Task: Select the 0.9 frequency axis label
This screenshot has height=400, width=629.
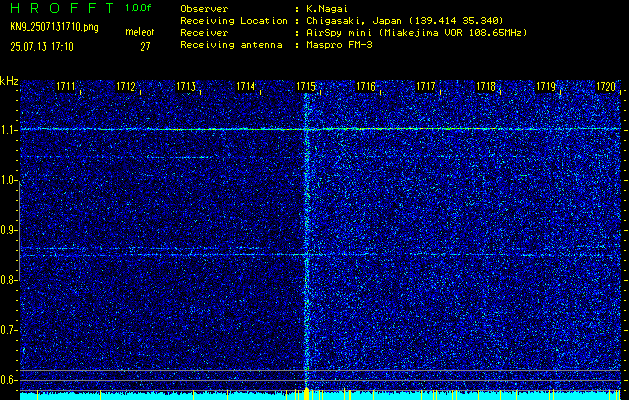Action: click(7, 230)
